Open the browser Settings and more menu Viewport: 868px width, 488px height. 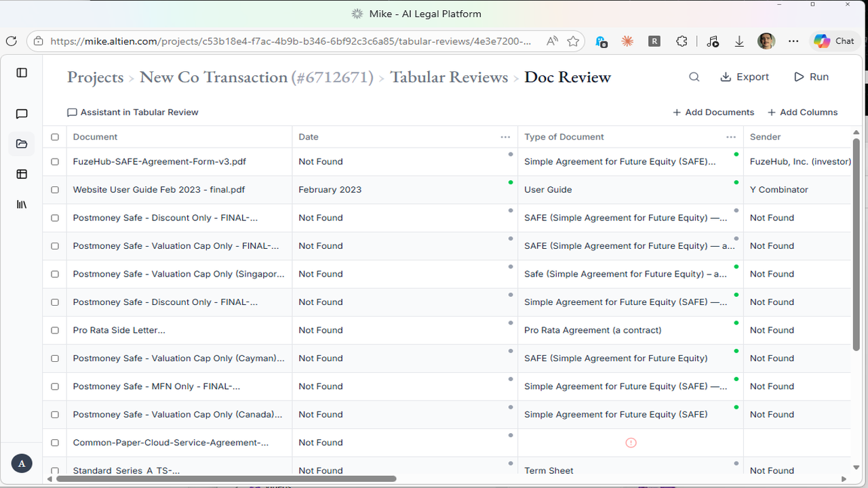coord(794,41)
